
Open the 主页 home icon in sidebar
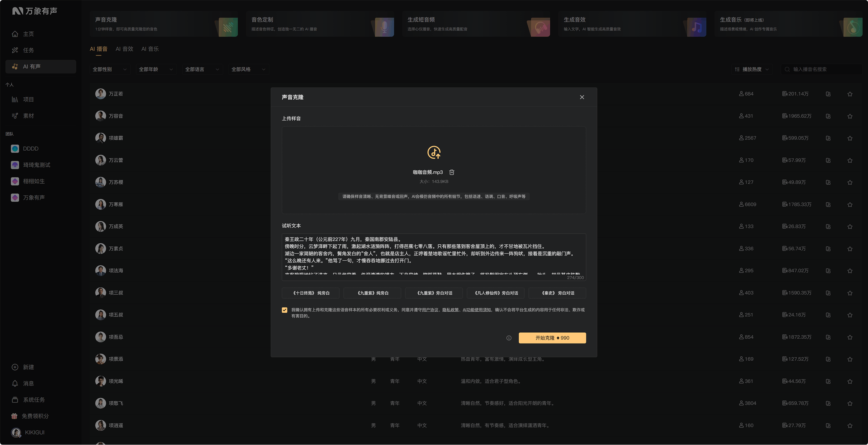(15, 34)
